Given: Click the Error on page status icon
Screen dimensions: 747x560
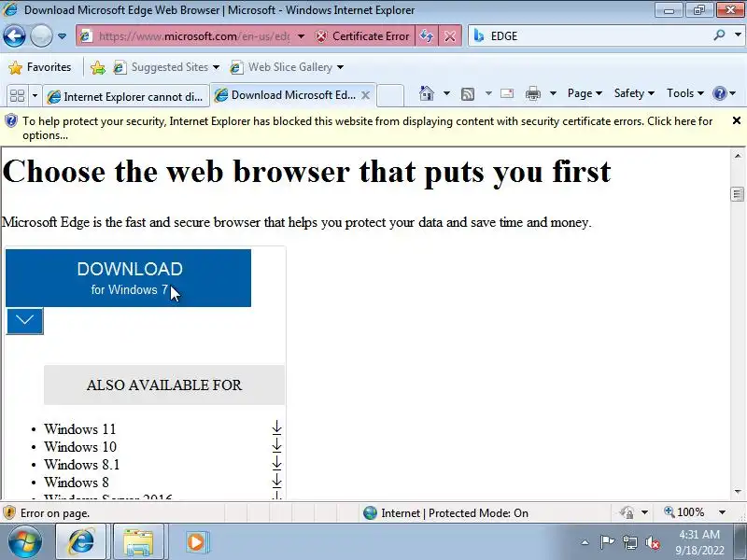Looking at the screenshot, I should click(x=8, y=512).
